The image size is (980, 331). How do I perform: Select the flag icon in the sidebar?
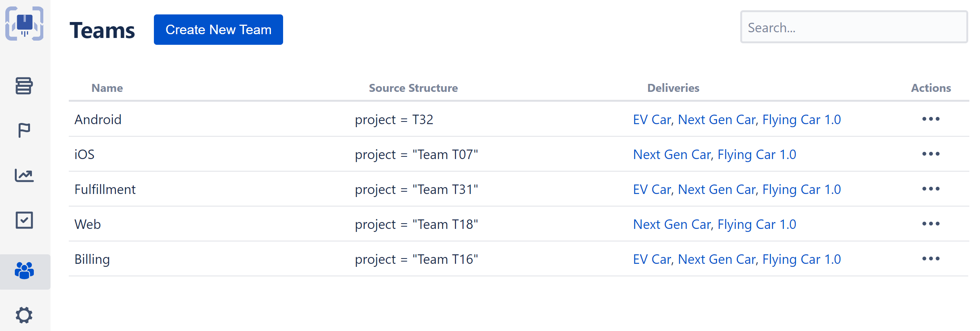click(x=24, y=131)
